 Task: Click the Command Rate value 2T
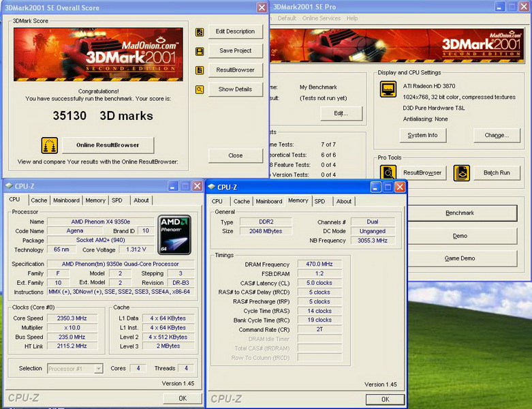(319, 329)
